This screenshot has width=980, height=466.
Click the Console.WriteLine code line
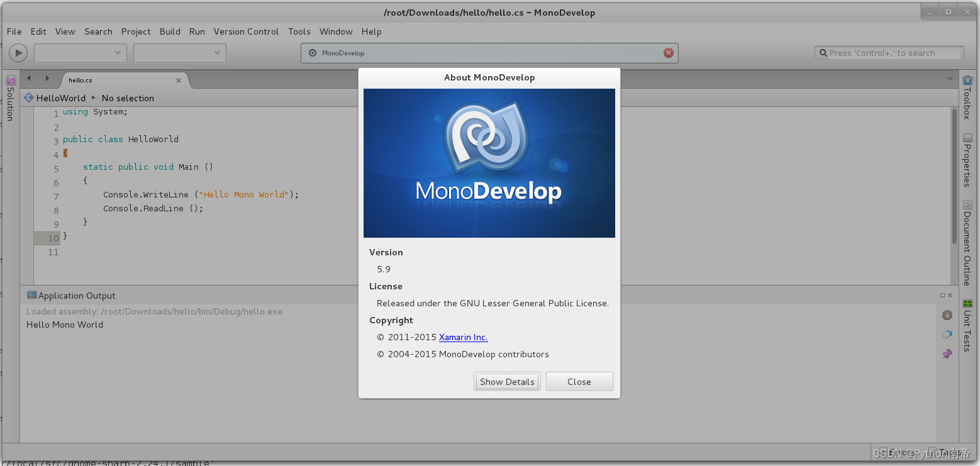click(201, 194)
